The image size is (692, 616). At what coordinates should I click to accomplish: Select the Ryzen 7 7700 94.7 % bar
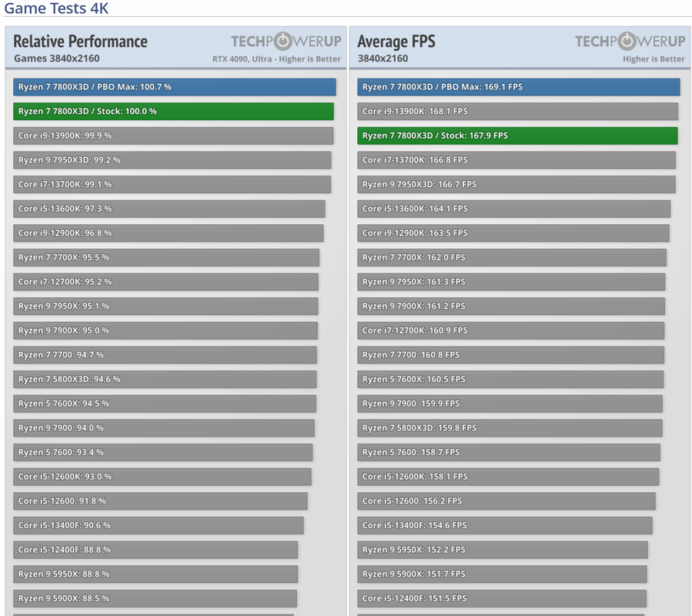point(165,355)
